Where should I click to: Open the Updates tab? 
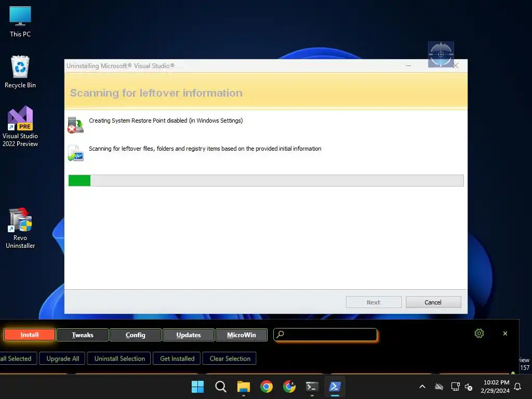click(188, 335)
